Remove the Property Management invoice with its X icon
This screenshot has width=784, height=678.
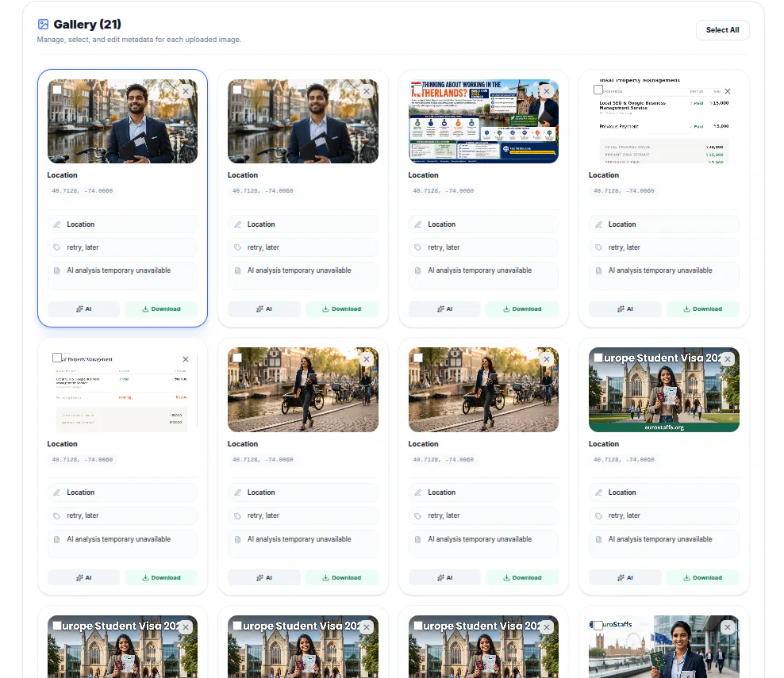(186, 359)
